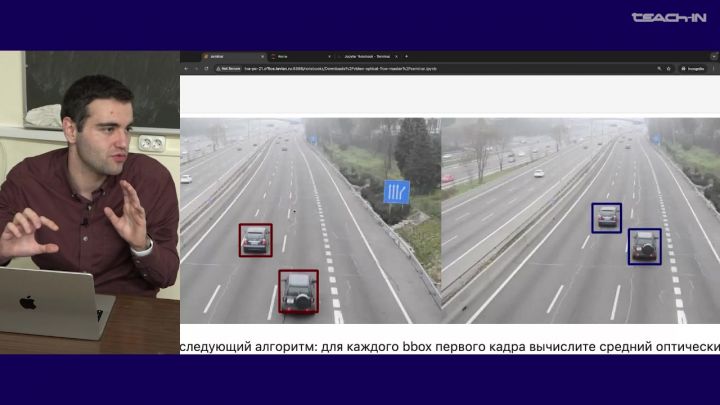
Task: Switch to the Jupyter Notebook Terminal tab
Action: (x=365, y=56)
